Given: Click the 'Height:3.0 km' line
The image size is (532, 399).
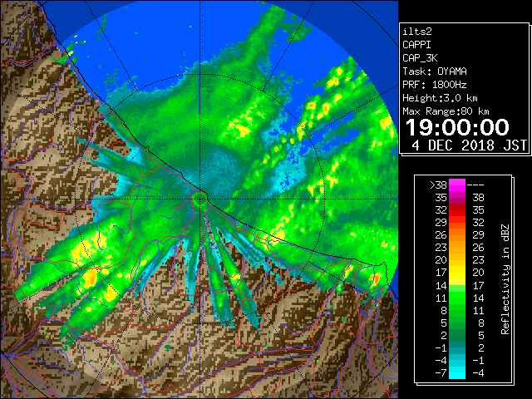Looking at the screenshot, I should click(x=440, y=98).
